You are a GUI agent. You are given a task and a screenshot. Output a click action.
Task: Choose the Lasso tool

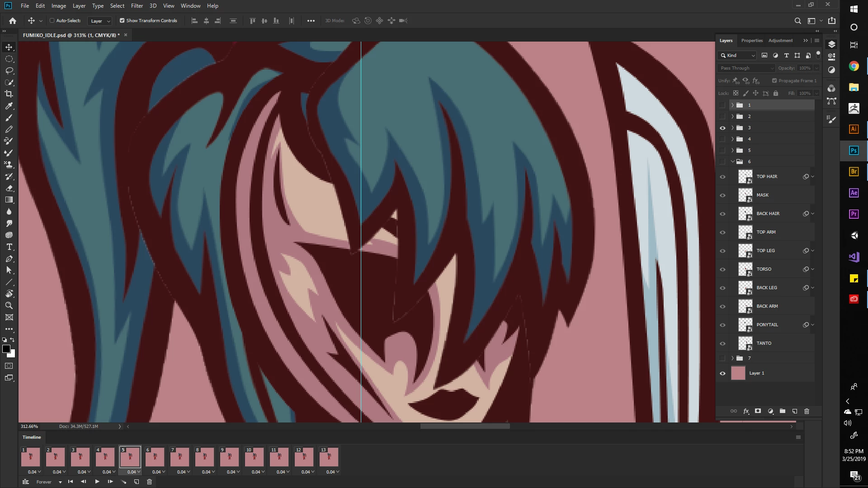pos(9,71)
